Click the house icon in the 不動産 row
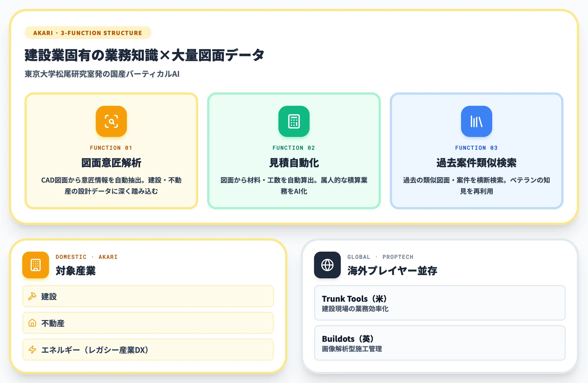The image size is (588, 383). click(x=32, y=323)
